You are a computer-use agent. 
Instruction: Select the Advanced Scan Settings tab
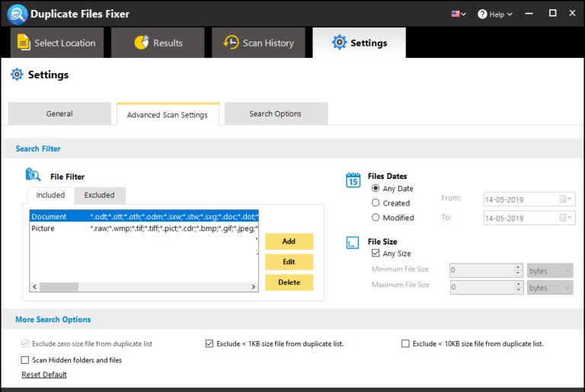[x=168, y=114]
